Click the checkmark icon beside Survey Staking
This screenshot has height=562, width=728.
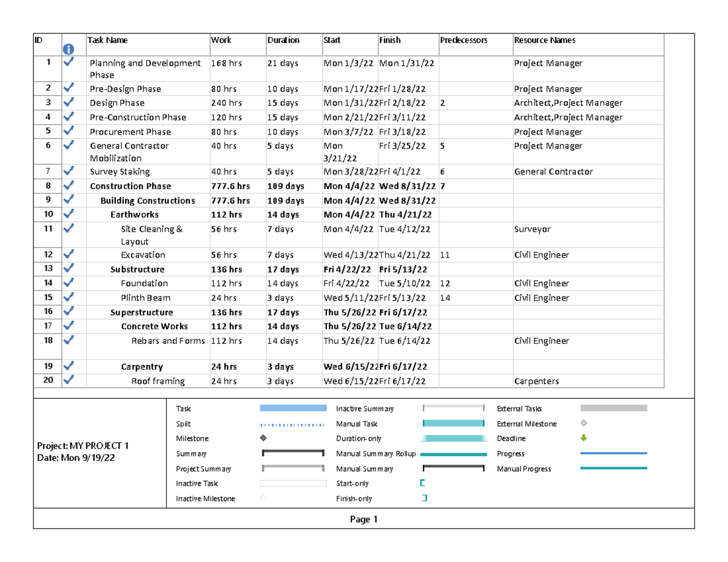click(x=69, y=170)
